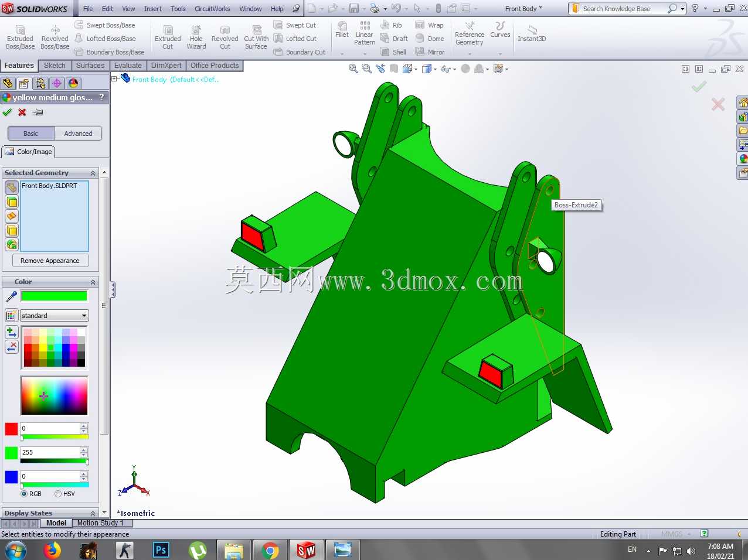Viewport: 748px width, 560px height.
Task: Select the Revolved Cut tool
Action: [225, 37]
